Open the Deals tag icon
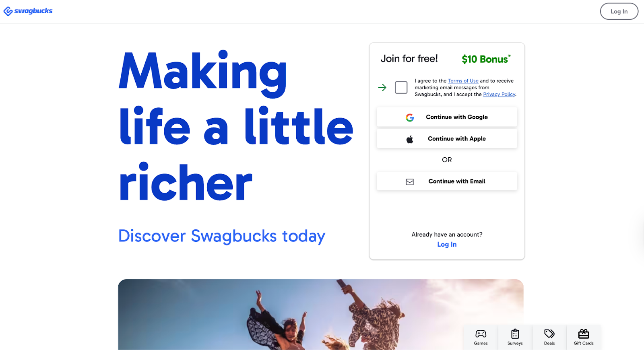This screenshot has height=350, width=644. point(549,334)
